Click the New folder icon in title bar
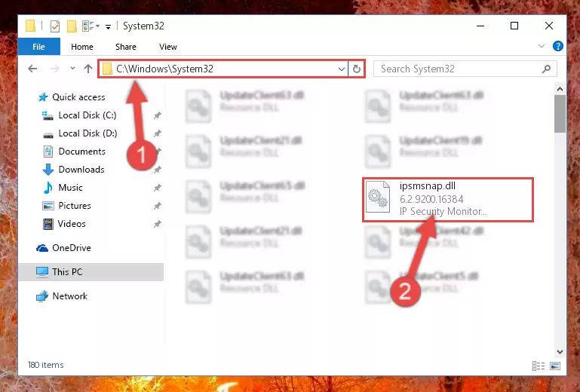Image resolution: width=580 pixels, height=392 pixels. (72, 26)
